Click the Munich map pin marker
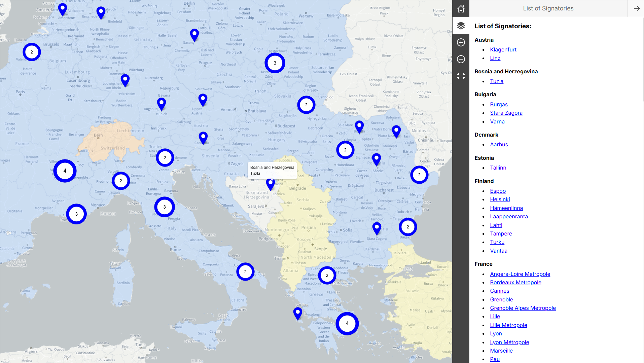This screenshot has width=644, height=363. pyautogui.click(x=162, y=104)
